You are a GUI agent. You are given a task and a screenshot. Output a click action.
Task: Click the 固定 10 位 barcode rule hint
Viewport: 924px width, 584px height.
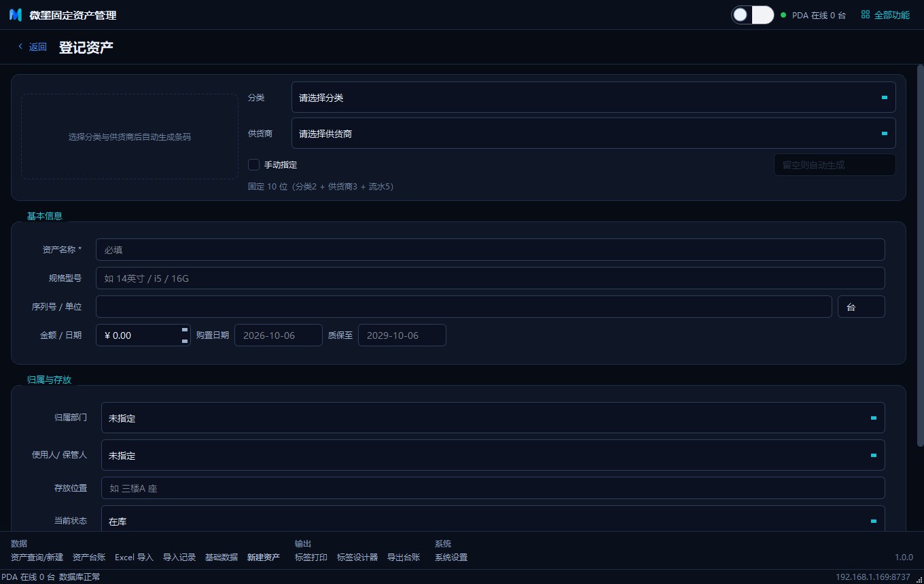point(321,187)
